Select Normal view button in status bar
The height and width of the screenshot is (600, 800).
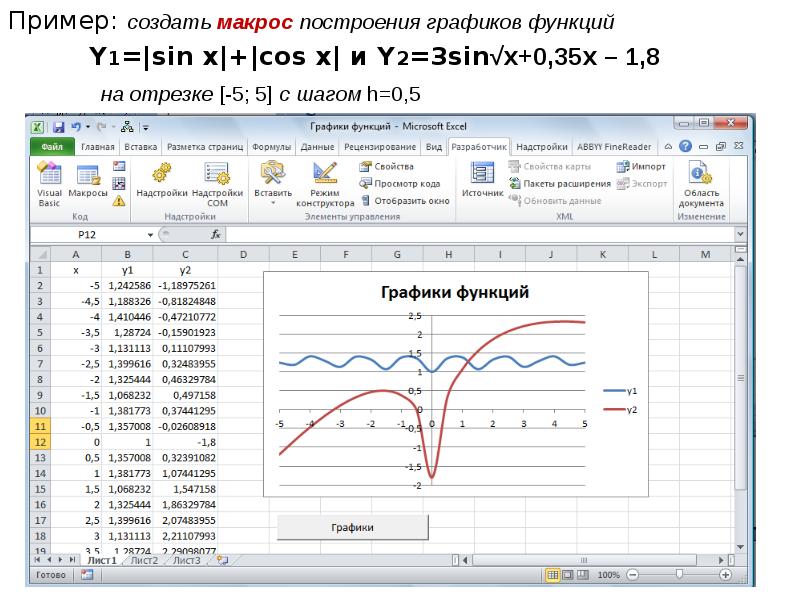552,576
